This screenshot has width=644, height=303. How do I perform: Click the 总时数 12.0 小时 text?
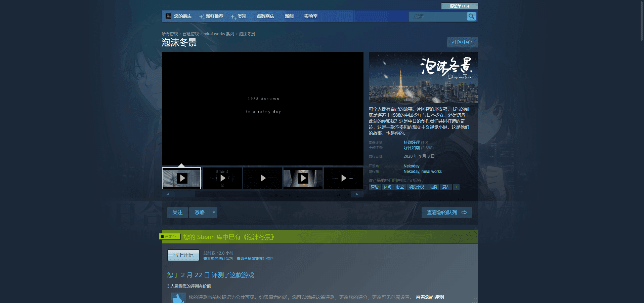pyautogui.click(x=218, y=253)
